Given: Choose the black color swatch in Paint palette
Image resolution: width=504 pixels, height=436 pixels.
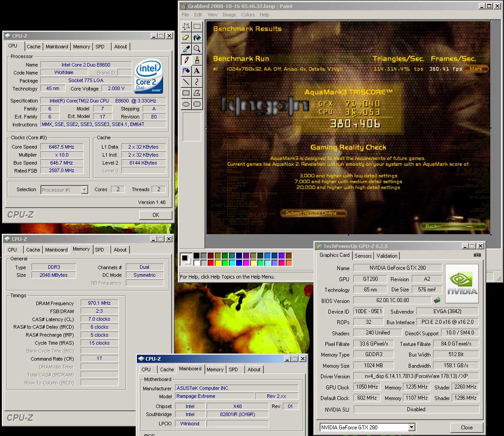Looking at the screenshot, I should point(197,255).
